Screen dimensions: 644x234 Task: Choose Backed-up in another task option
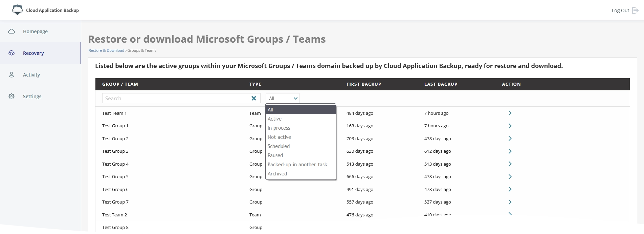[301, 164]
